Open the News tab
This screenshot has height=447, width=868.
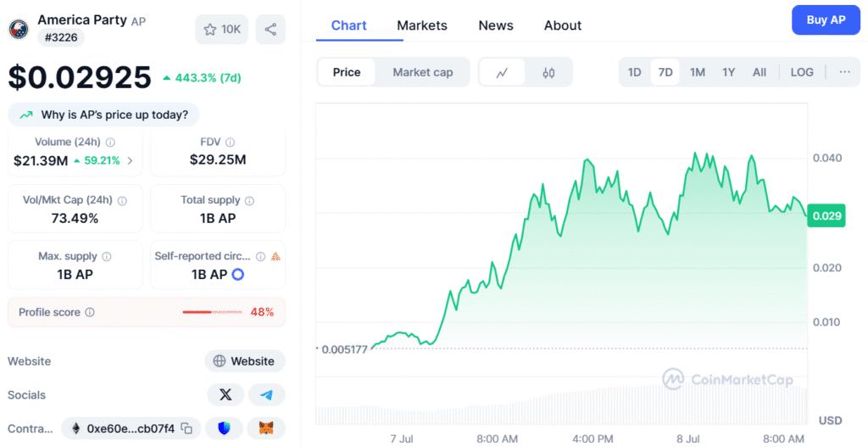pos(496,25)
